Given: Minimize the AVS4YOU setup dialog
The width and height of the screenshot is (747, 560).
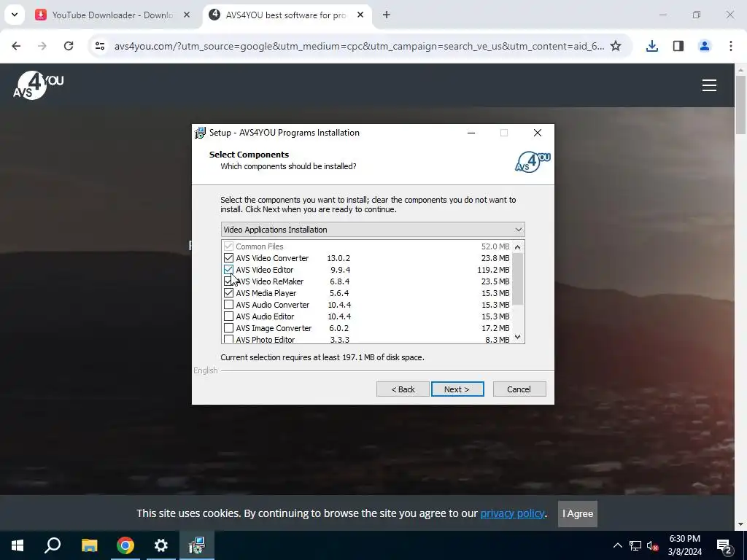Looking at the screenshot, I should pos(471,133).
